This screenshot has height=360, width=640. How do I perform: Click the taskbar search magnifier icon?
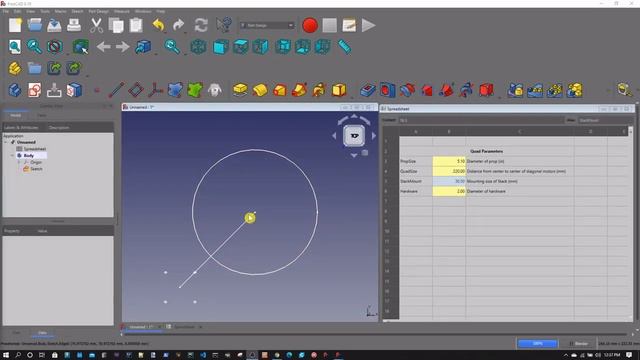click(18, 355)
